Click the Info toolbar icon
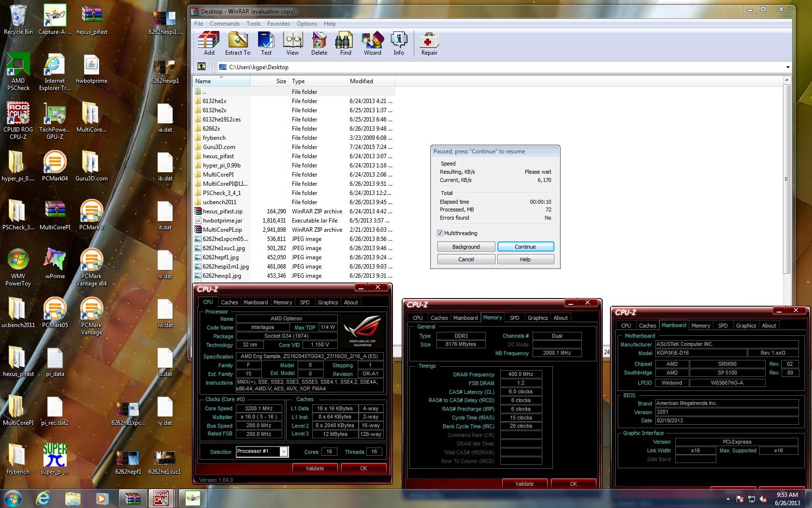 click(399, 44)
